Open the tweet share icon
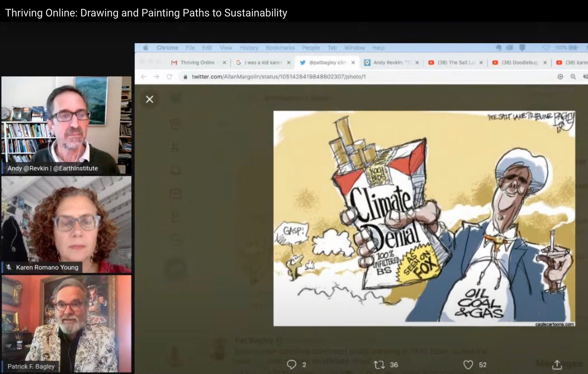This screenshot has height=374, width=588. tap(557, 365)
